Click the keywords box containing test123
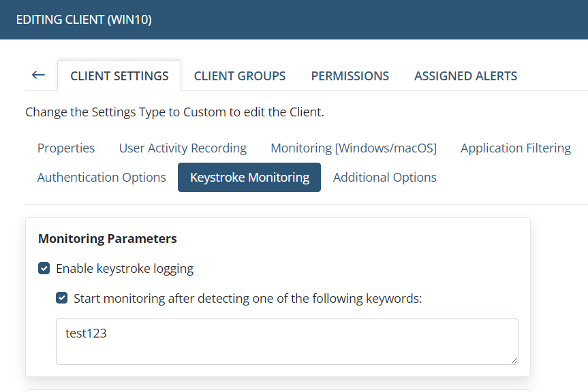The height and width of the screenshot is (392, 588). click(x=286, y=341)
